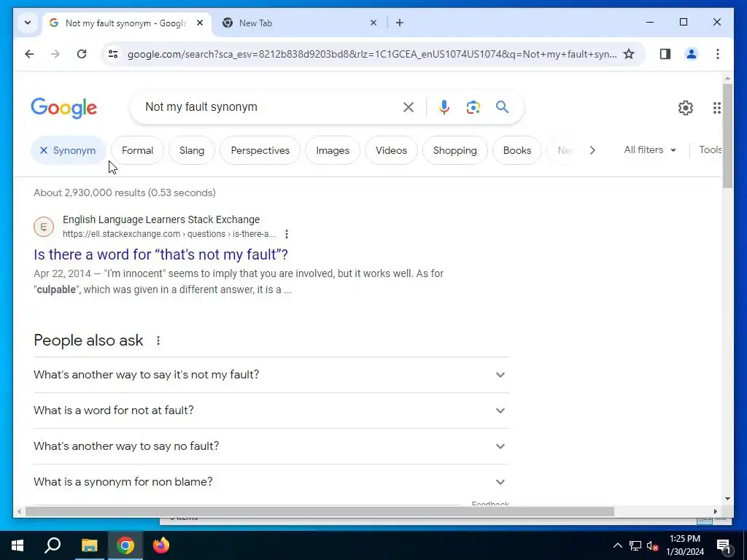Switch to Shopping results

(455, 150)
